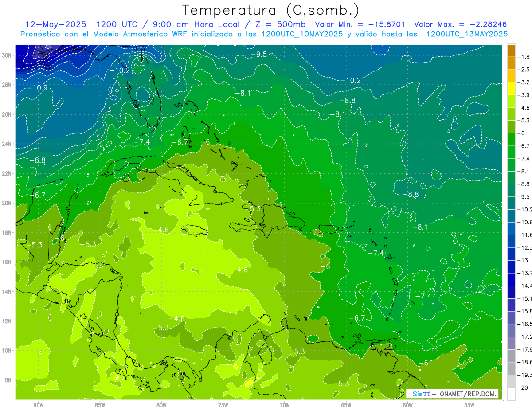Click "Valor Max. = -2.28246" text
The image size is (532, 411).
tap(460, 24)
